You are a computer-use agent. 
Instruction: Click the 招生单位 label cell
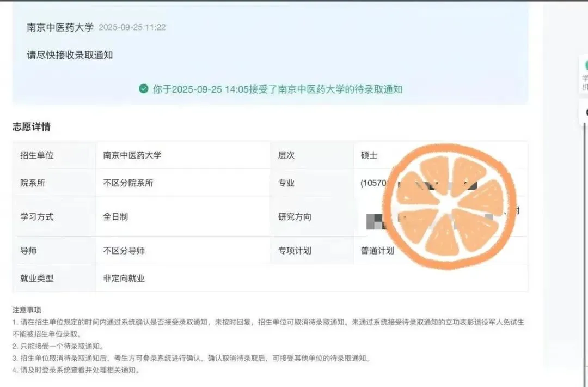pyautogui.click(x=54, y=155)
